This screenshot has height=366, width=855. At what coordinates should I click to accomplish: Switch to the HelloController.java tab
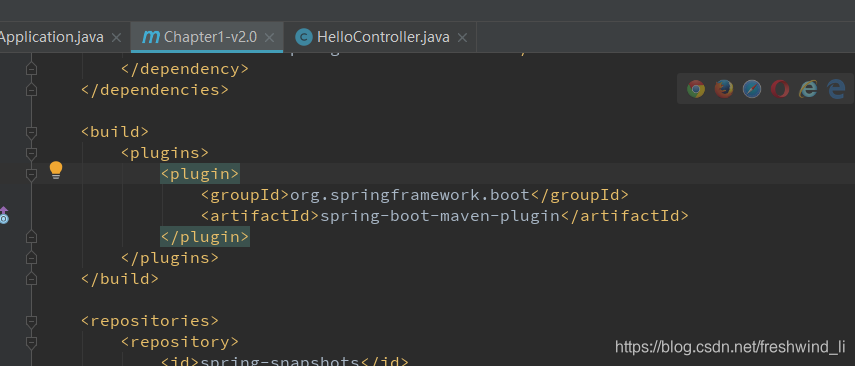click(380, 37)
